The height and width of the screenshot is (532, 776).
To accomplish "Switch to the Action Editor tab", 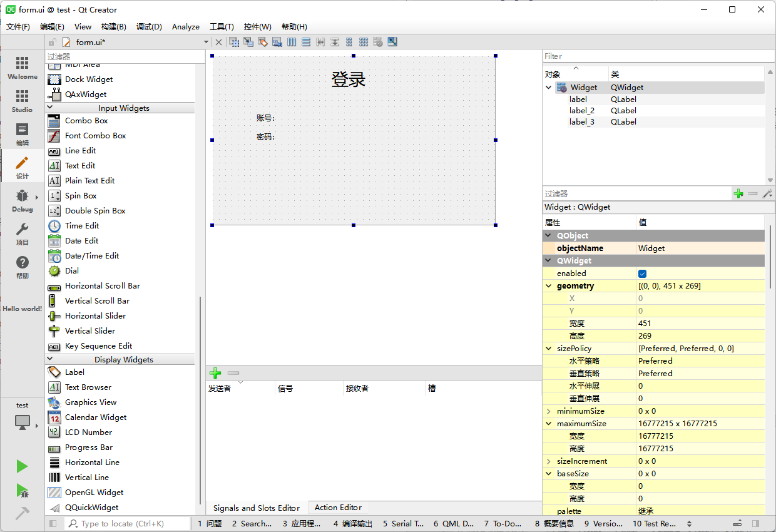I will pos(338,508).
